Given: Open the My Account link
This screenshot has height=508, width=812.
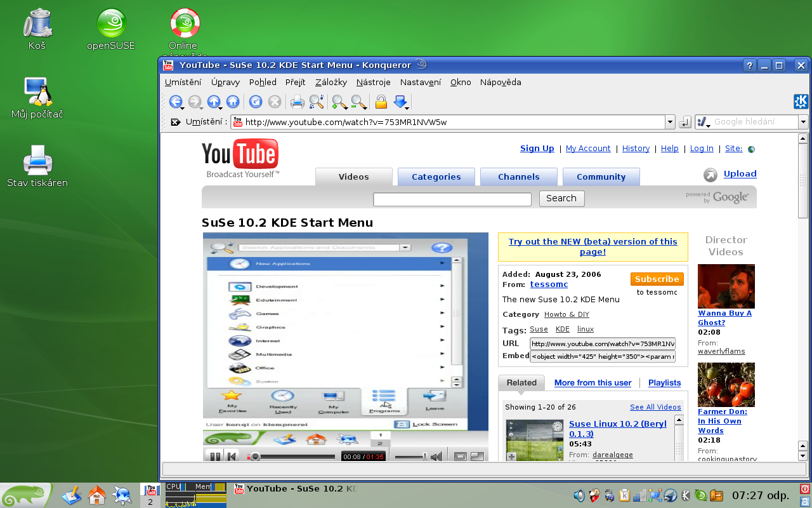Looking at the screenshot, I should [588, 148].
